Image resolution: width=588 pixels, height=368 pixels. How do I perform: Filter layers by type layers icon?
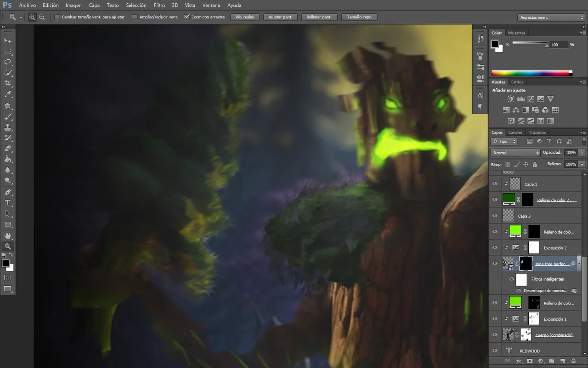coord(549,141)
